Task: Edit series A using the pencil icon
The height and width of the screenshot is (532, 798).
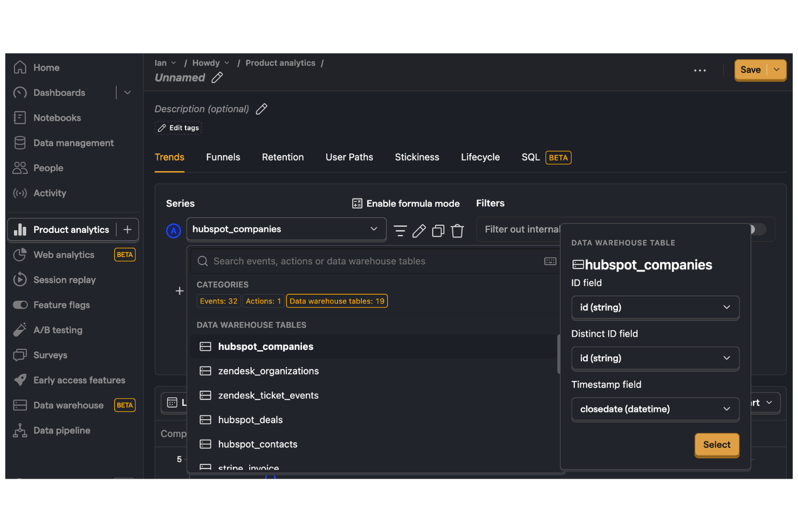Action: [x=419, y=230]
